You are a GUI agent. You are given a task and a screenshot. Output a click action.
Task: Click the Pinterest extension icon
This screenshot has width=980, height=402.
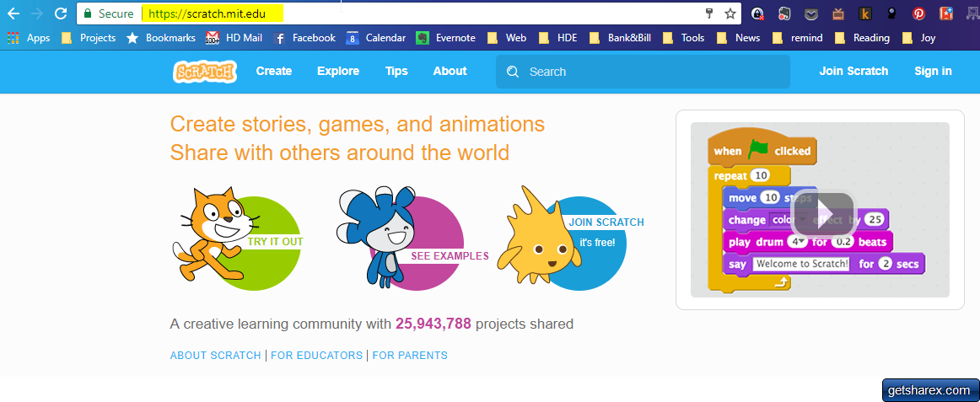[x=918, y=13]
